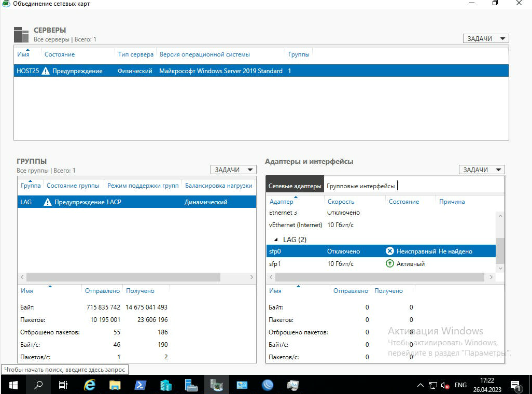Viewport: 532px width, 394px height.
Task: Select the Сетевые адаптеры tab
Action: click(295, 186)
